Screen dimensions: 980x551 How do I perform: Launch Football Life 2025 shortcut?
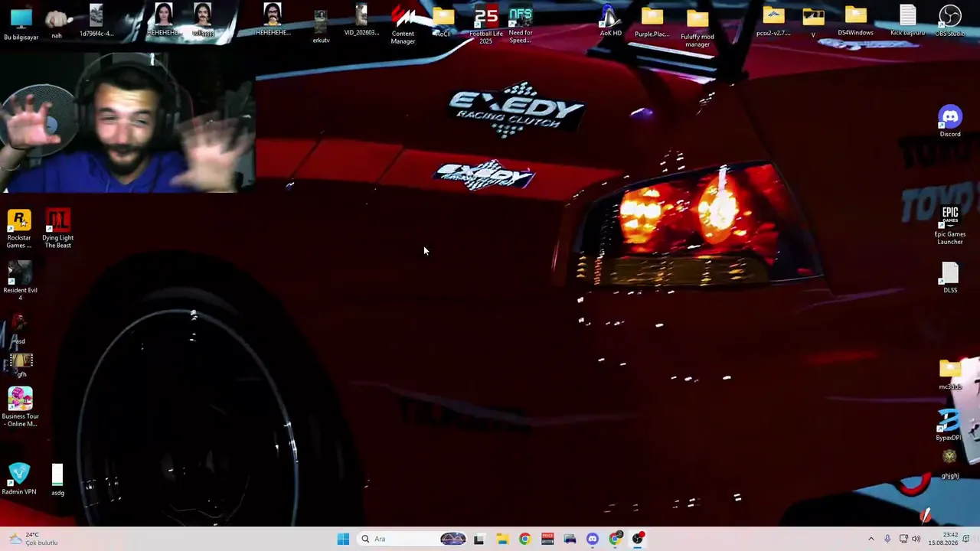point(486,25)
